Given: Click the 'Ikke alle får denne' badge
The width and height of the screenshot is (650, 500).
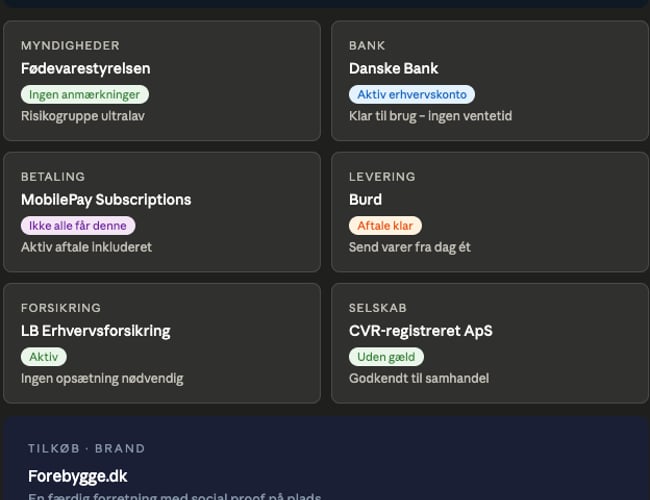Looking at the screenshot, I should coord(78,226).
